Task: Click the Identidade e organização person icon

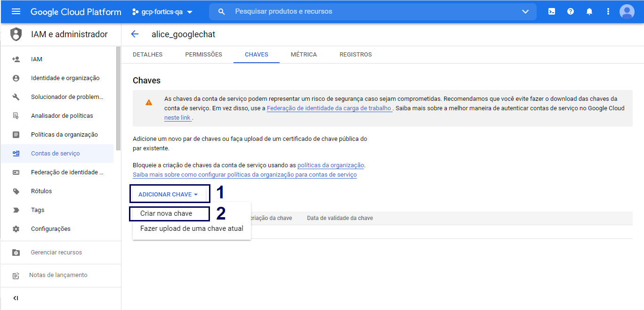Action: point(16,78)
